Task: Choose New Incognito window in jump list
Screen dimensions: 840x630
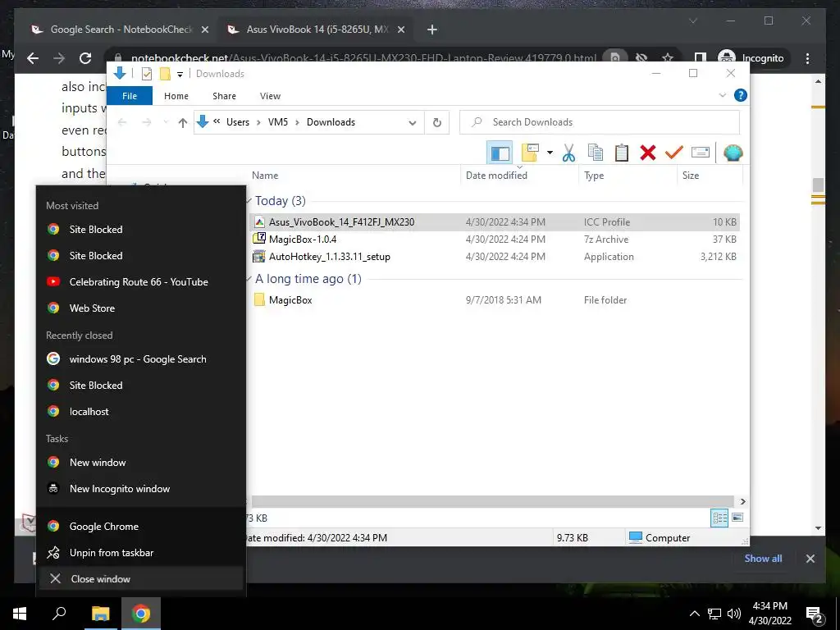Action: [x=140, y=489]
